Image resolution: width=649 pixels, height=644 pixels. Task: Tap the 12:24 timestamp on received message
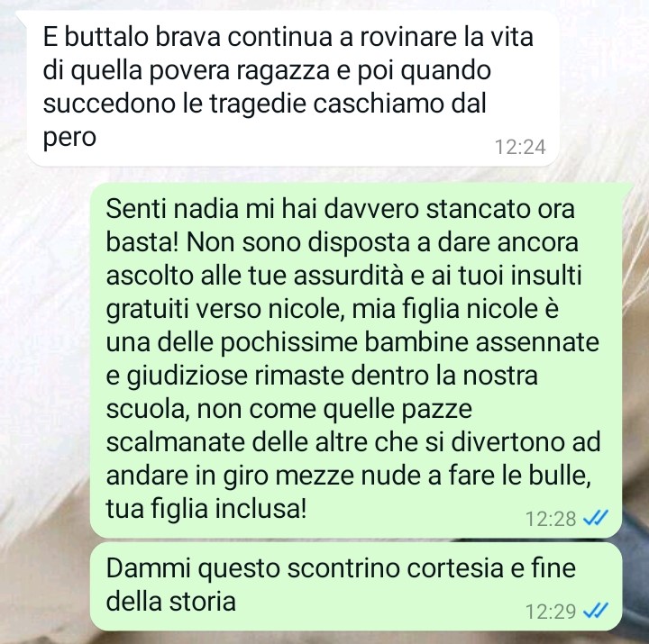[520, 147]
